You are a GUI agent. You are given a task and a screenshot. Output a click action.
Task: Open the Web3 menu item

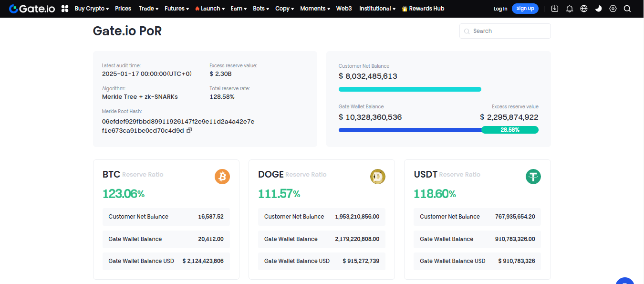point(344,9)
